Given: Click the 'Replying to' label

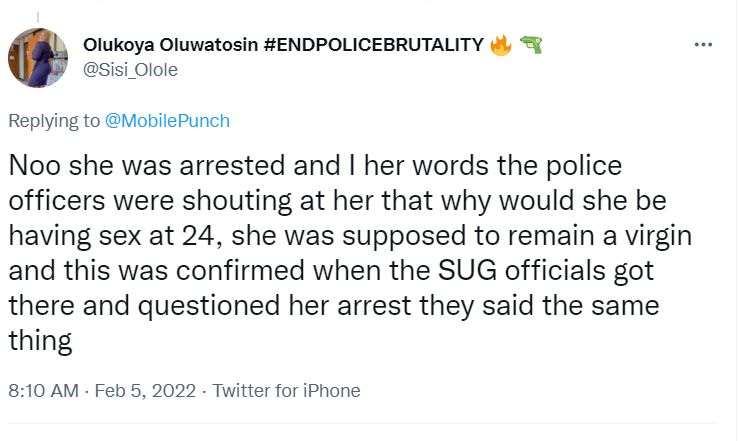Looking at the screenshot, I should pyautogui.click(x=54, y=121).
